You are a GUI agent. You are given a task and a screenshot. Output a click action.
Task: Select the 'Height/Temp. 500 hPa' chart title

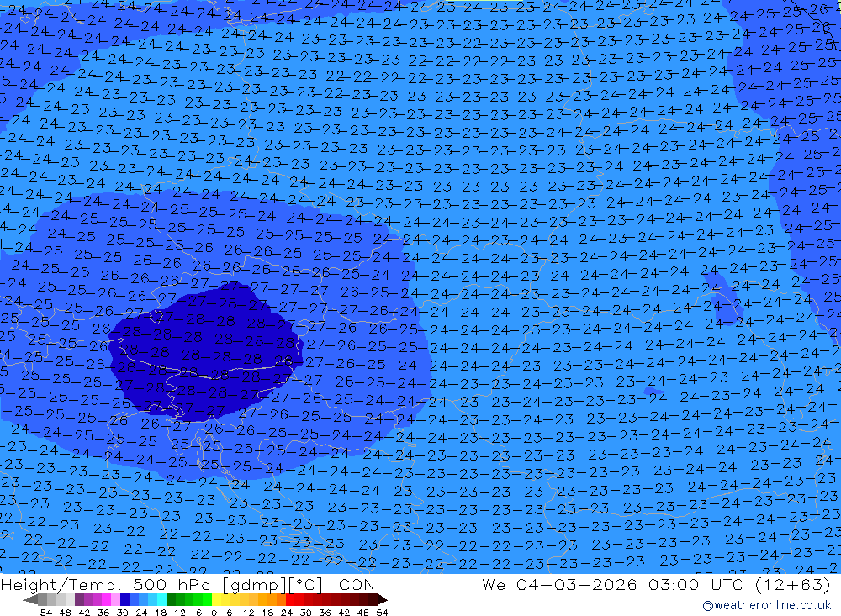[107, 584]
